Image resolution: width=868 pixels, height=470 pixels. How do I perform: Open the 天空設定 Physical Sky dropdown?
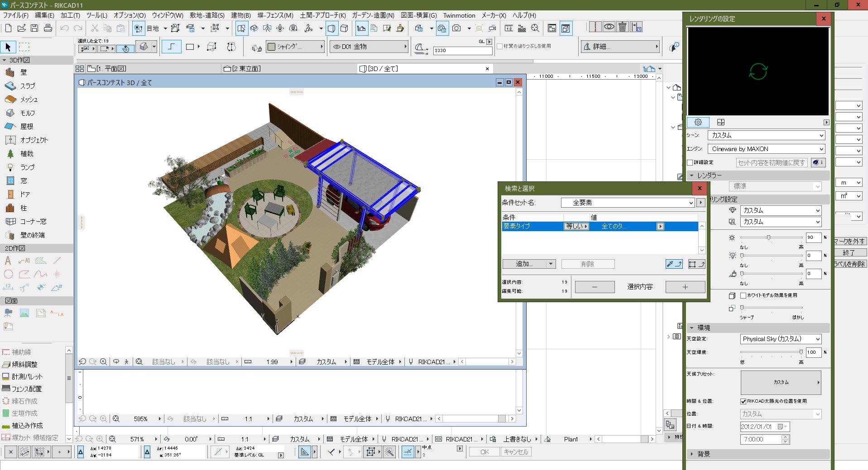pos(781,339)
